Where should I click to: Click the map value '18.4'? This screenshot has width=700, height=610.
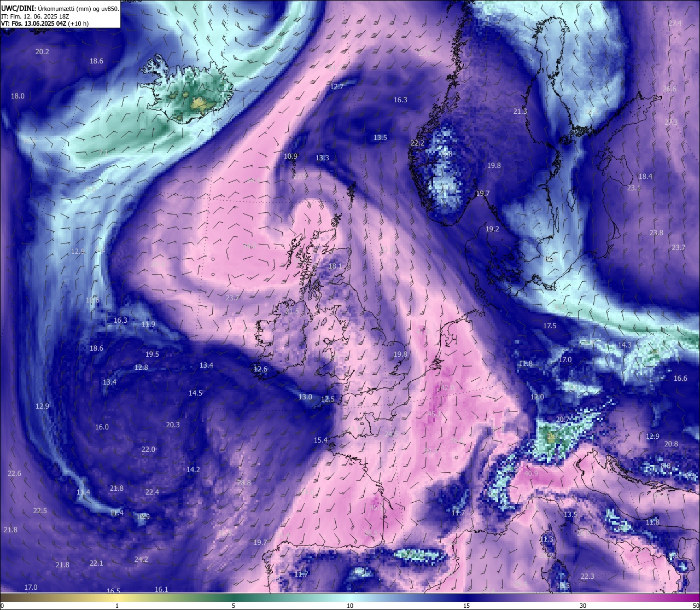tap(646, 176)
